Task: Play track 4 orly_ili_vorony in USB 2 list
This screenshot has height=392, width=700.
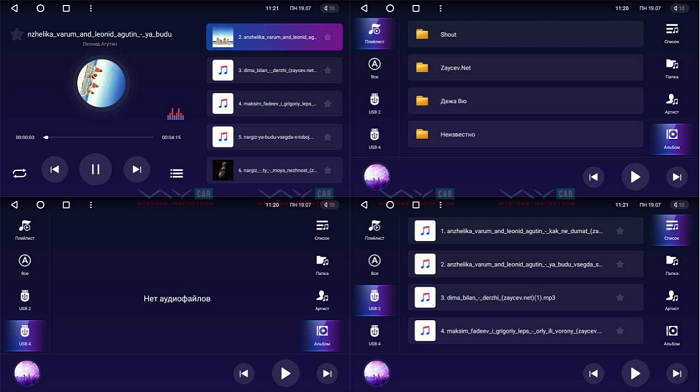Action: click(x=525, y=331)
